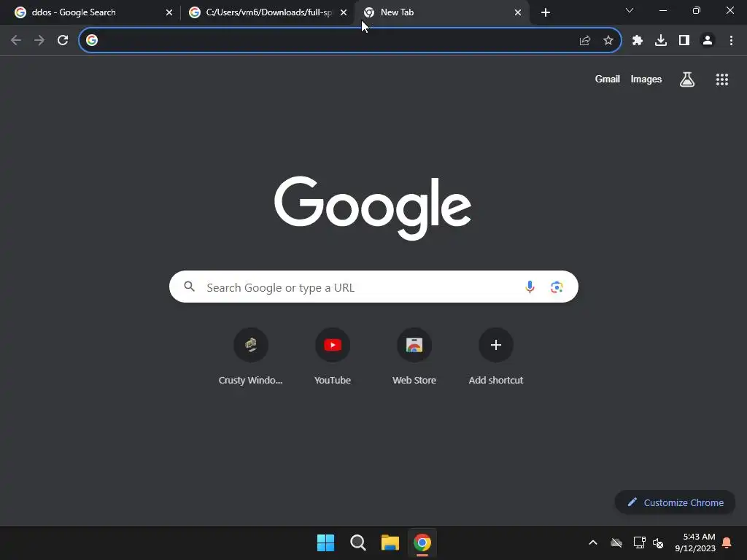Bookmark this tab with the star icon
This screenshot has height=560, width=747.
tap(608, 41)
